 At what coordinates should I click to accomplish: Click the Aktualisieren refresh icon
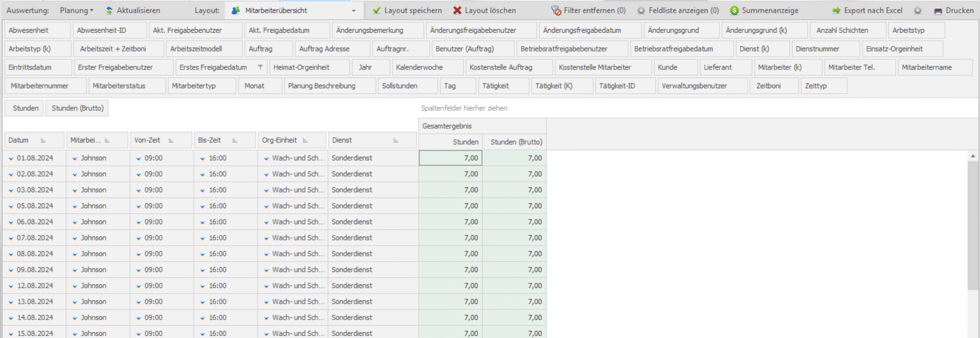[109, 10]
